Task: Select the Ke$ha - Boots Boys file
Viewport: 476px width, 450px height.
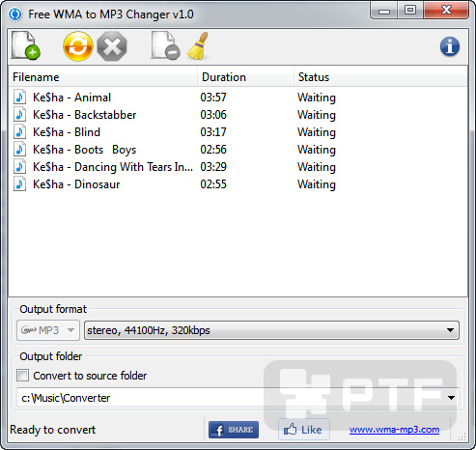Action: (85, 150)
